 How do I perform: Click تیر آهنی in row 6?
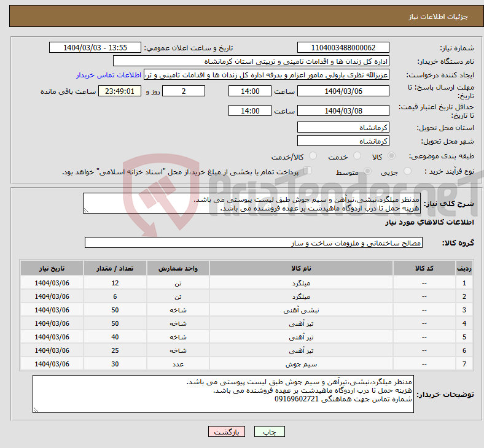pos(301,350)
